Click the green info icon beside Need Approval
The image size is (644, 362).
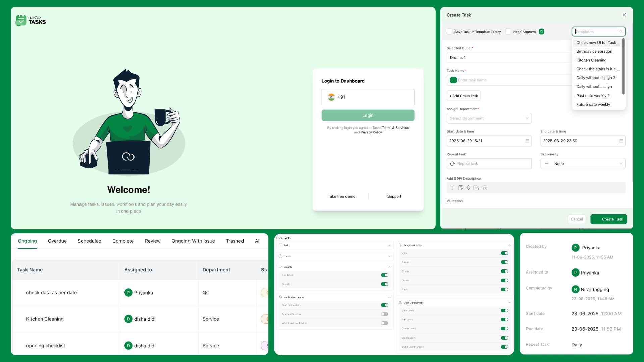(x=541, y=32)
